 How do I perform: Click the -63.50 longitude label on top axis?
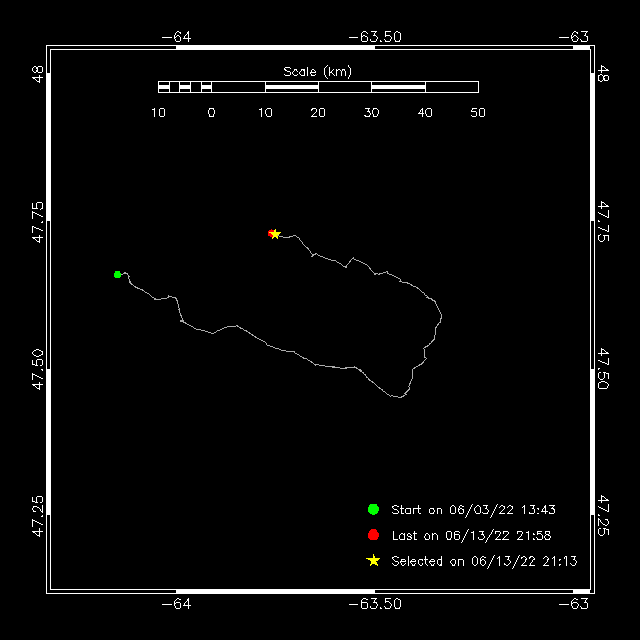(x=375, y=37)
